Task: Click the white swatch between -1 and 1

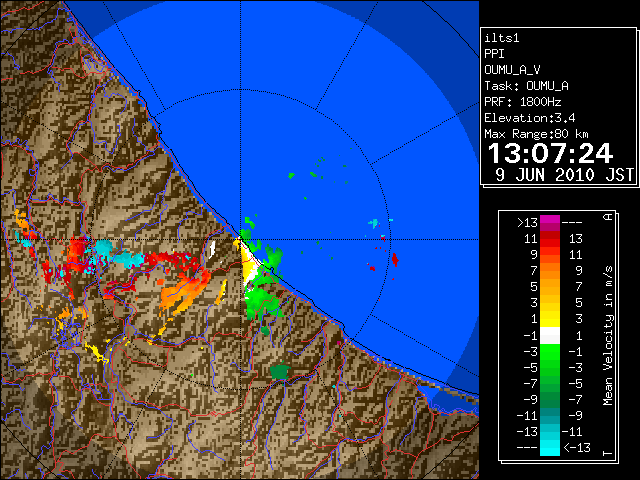Action: point(550,336)
